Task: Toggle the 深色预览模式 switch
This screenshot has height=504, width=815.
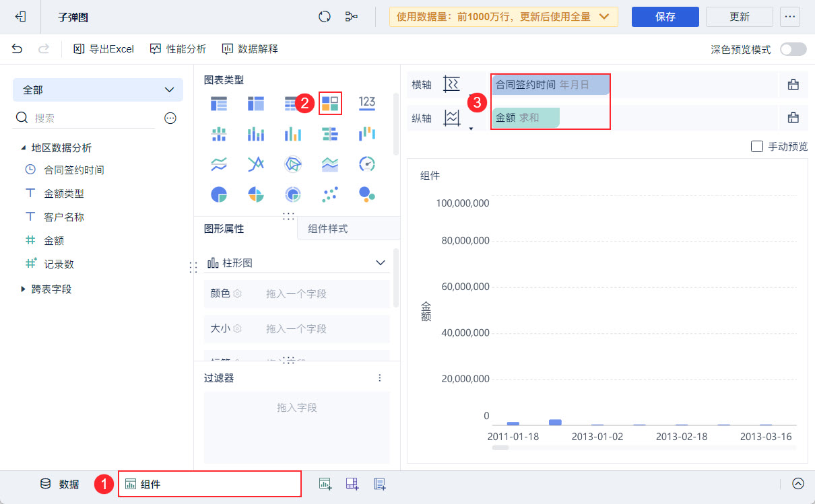Action: point(793,49)
